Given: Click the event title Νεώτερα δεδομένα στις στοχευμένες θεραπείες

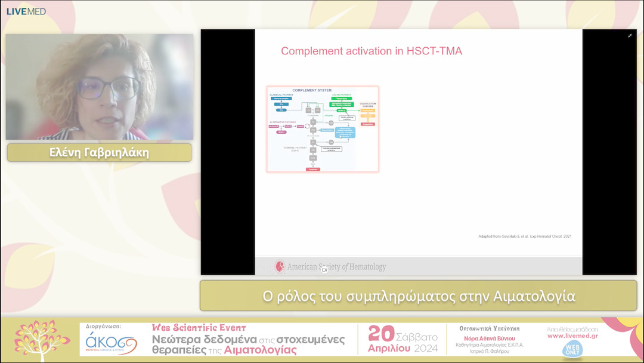Looking at the screenshot, I should pos(248,344).
